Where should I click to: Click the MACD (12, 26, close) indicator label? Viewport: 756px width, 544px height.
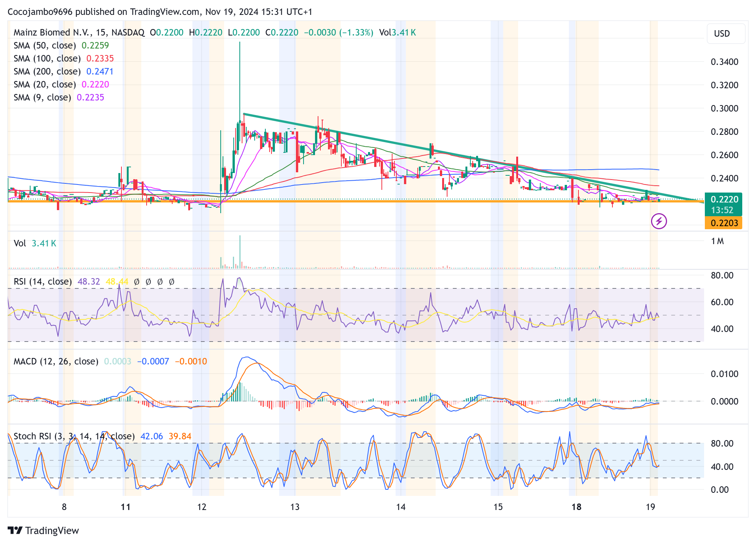click(56, 361)
